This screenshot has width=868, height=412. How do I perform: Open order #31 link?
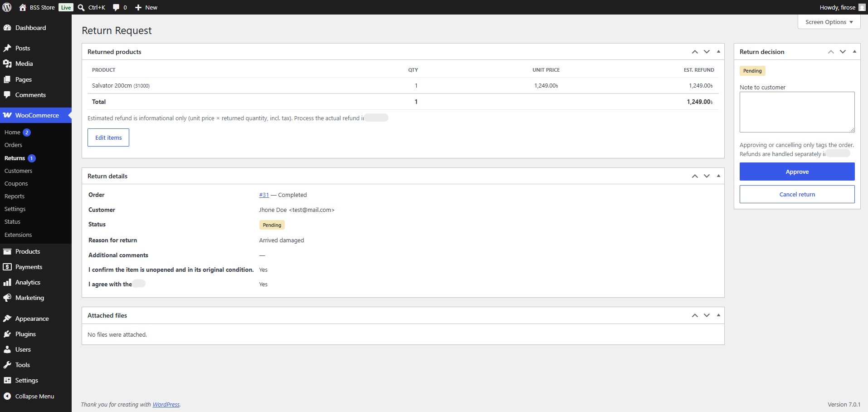pos(264,195)
